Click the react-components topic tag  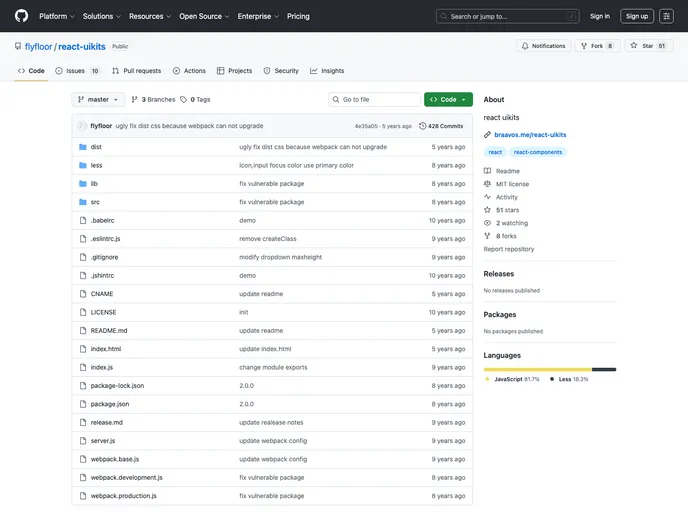538,152
